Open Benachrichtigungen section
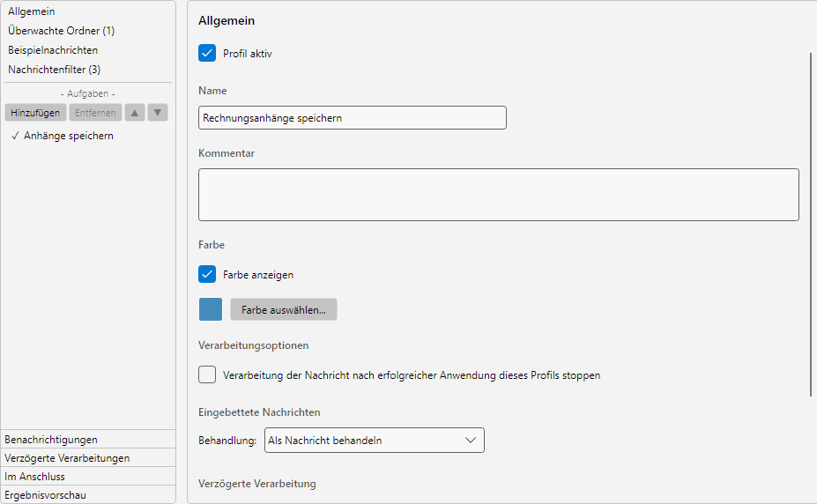This screenshot has height=504, width=817. [88, 440]
